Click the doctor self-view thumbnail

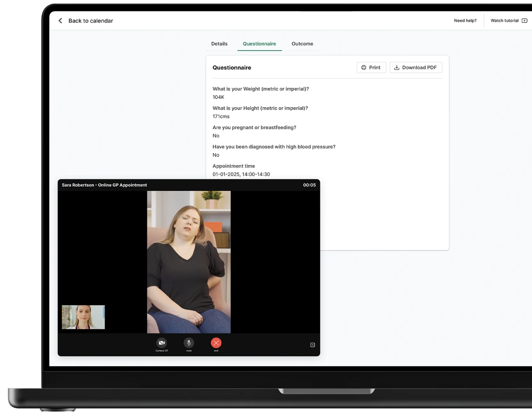click(83, 317)
